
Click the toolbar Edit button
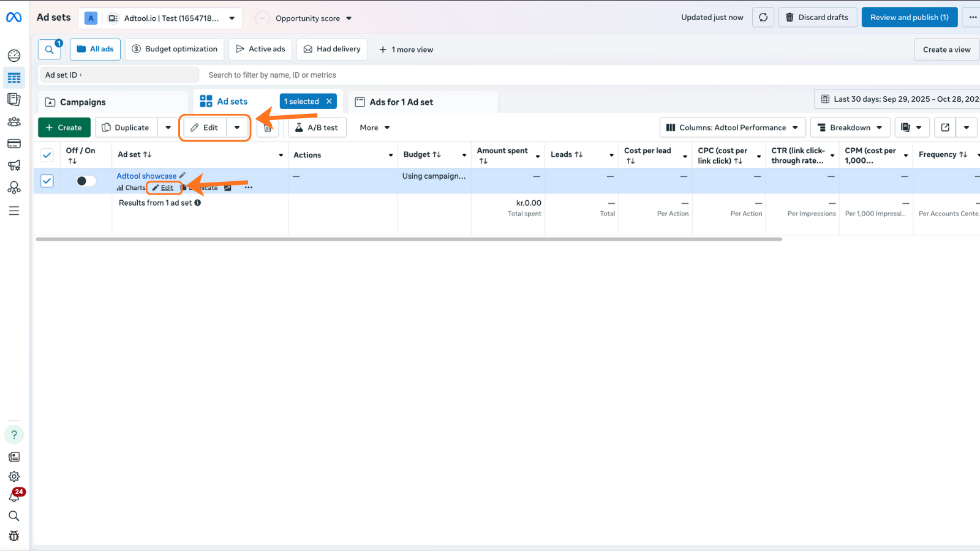[x=205, y=127]
